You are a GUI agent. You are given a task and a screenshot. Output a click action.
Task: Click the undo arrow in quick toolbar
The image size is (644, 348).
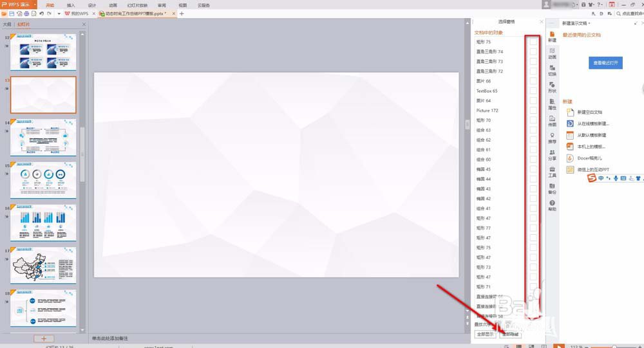(x=41, y=14)
